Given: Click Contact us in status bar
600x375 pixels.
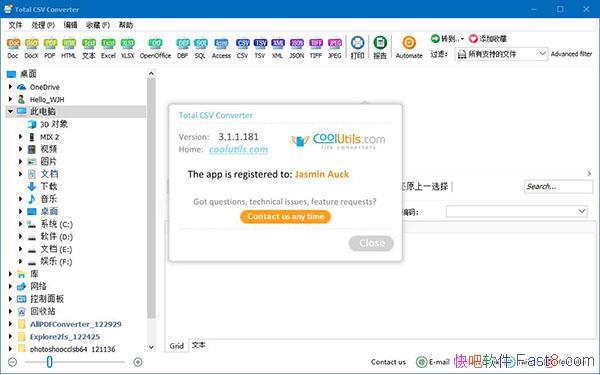Looking at the screenshot, I should click(x=388, y=362).
